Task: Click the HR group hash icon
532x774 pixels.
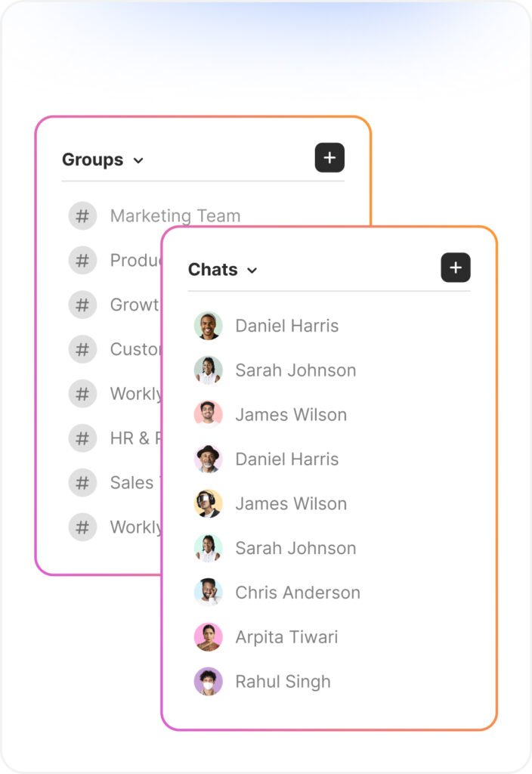Action: point(82,438)
